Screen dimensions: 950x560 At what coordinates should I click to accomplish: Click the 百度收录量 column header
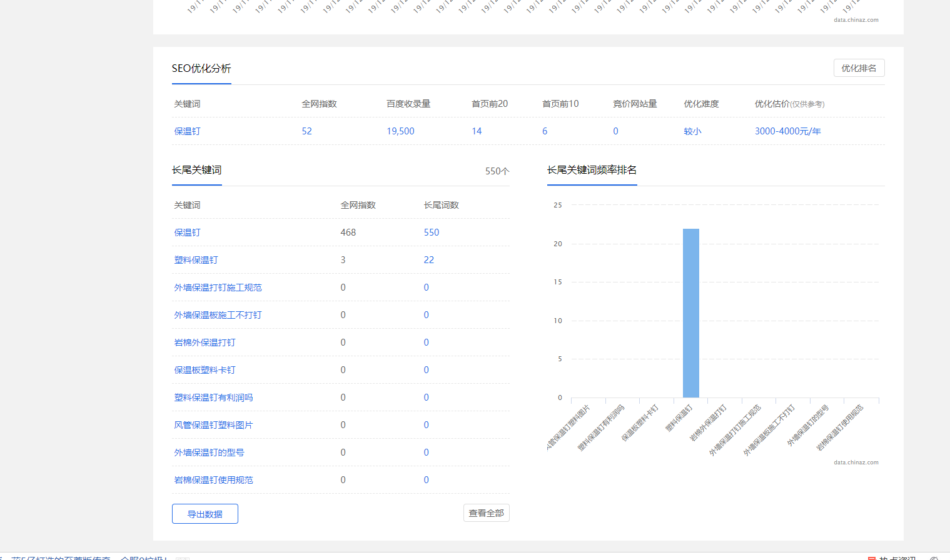click(x=408, y=104)
